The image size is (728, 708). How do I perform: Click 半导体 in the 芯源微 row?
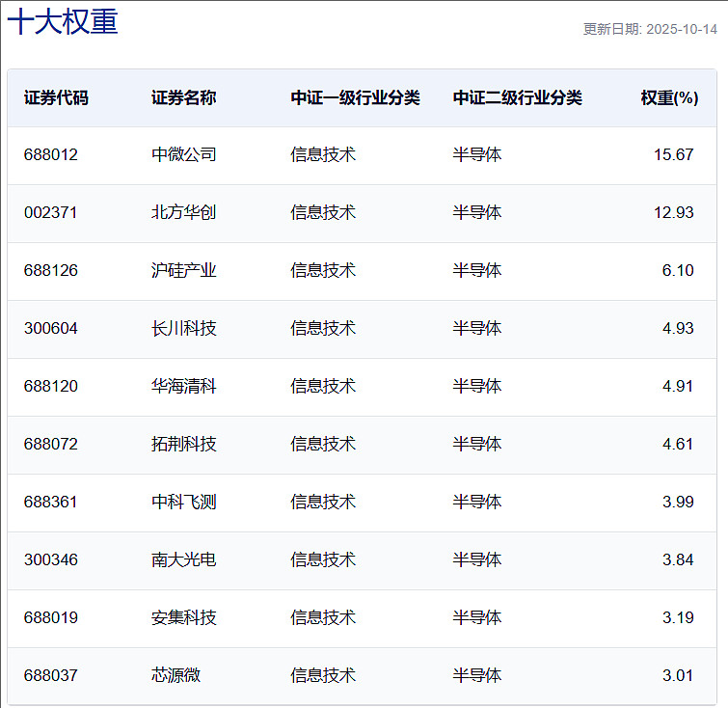click(x=477, y=675)
